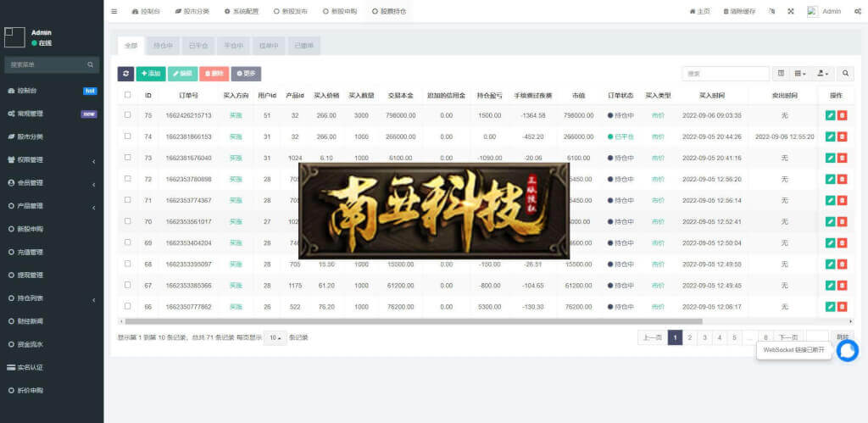This screenshot has width=868, height=423.
Task: Click the language switch icon beside fullscreen
Action: pyautogui.click(x=772, y=11)
